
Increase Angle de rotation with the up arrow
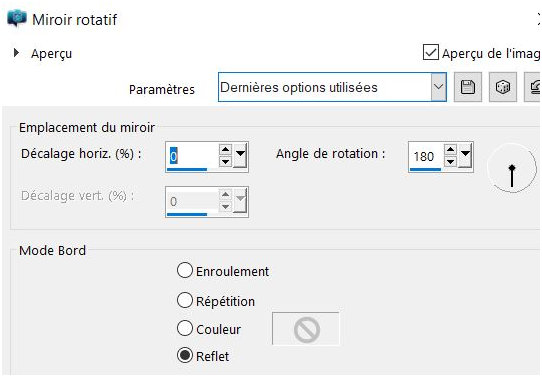[450, 150]
